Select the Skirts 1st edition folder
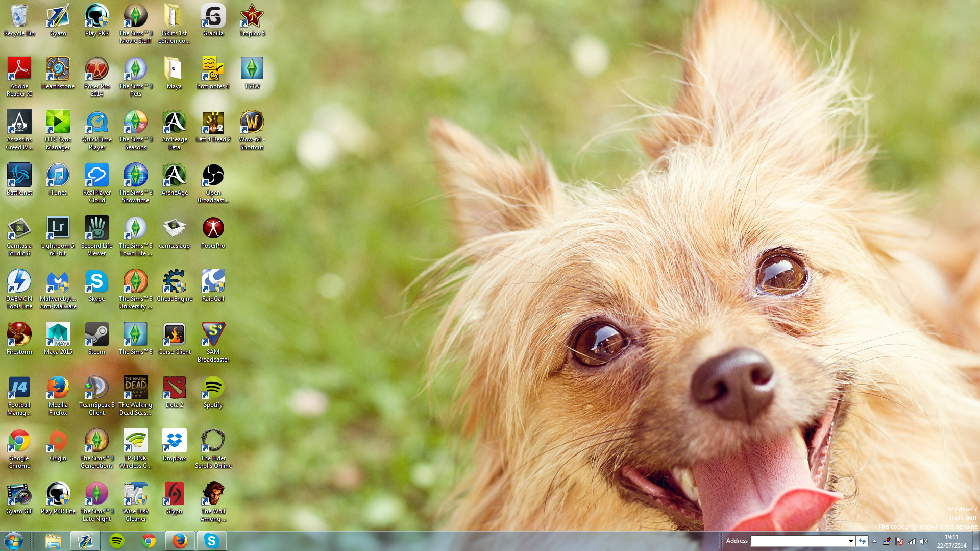The width and height of the screenshot is (980, 551). click(x=175, y=24)
